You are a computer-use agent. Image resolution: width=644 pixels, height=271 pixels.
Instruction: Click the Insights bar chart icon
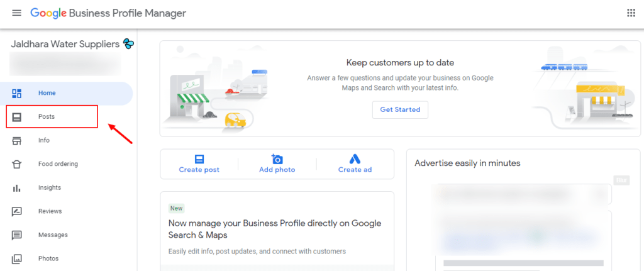click(x=17, y=188)
